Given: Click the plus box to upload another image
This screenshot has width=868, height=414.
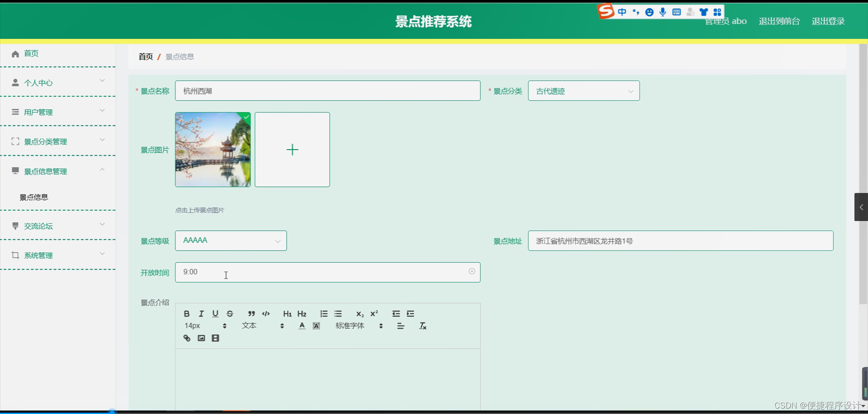Looking at the screenshot, I should coord(292,149).
